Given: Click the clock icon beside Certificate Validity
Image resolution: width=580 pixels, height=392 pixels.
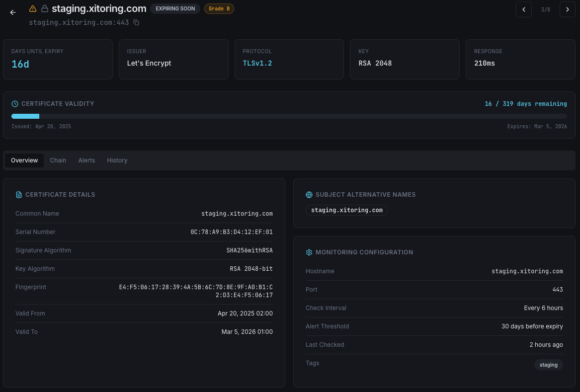Looking at the screenshot, I should click(14, 103).
